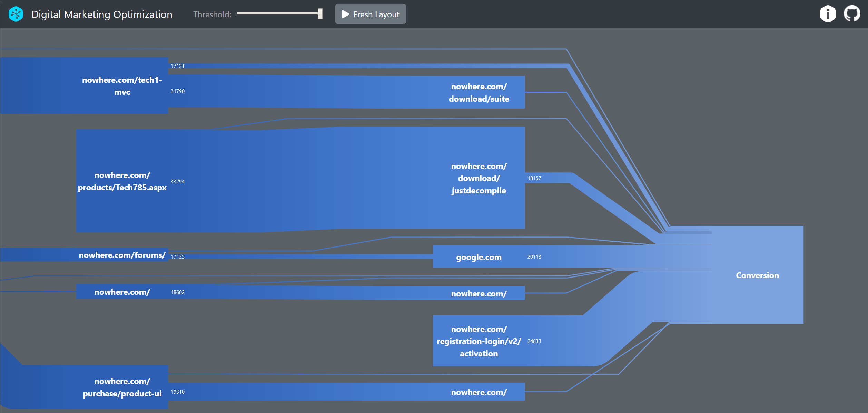This screenshot has width=868, height=413.
Task: Select the 20113 value next to google.com
Action: (534, 256)
